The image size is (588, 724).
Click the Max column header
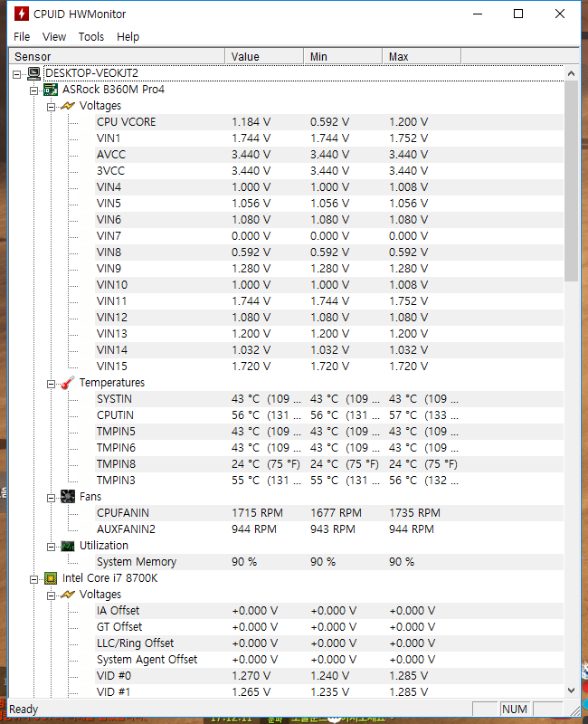coord(421,57)
